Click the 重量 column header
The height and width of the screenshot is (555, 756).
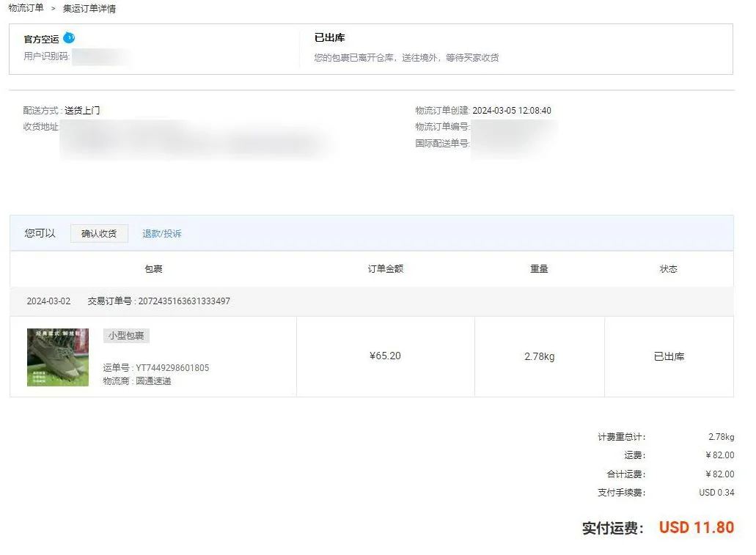click(x=539, y=269)
